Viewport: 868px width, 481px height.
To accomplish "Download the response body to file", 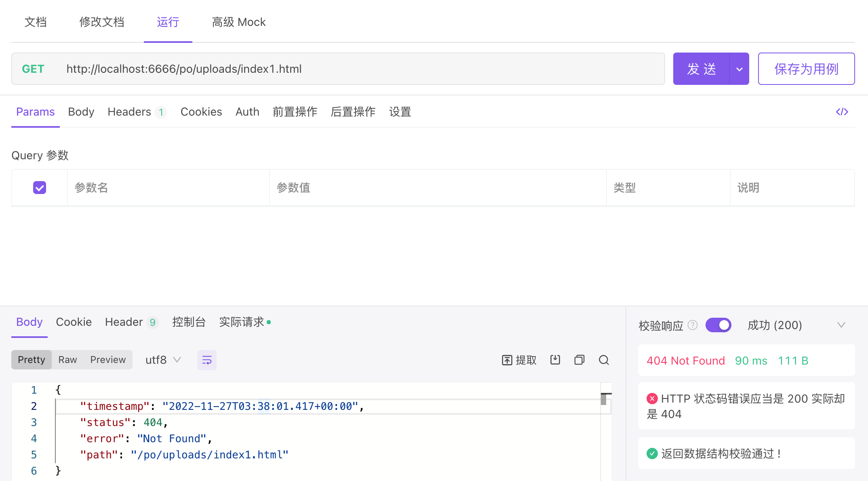I will 555,360.
